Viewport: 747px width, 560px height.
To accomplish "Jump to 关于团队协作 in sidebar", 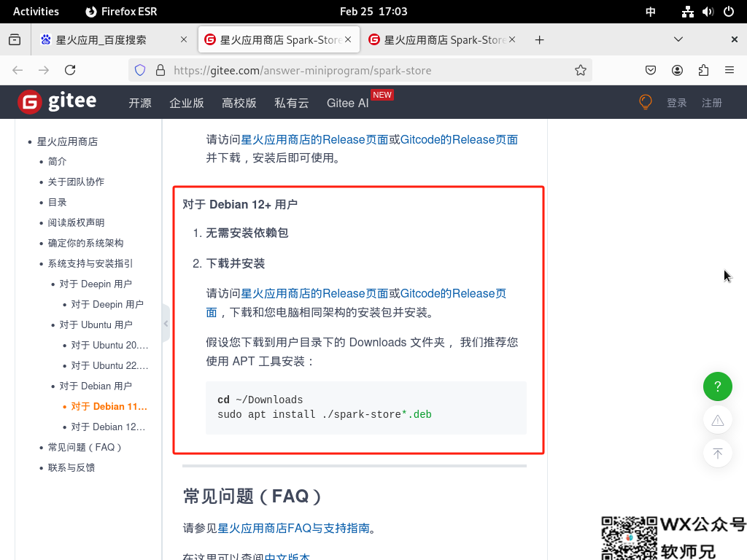I will (x=76, y=182).
